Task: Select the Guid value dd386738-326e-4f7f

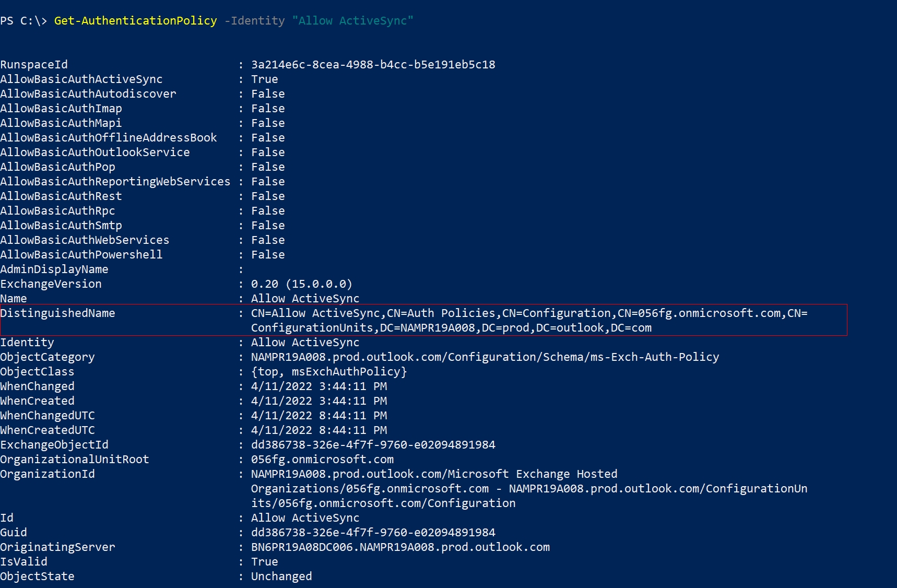Action: coord(372,532)
